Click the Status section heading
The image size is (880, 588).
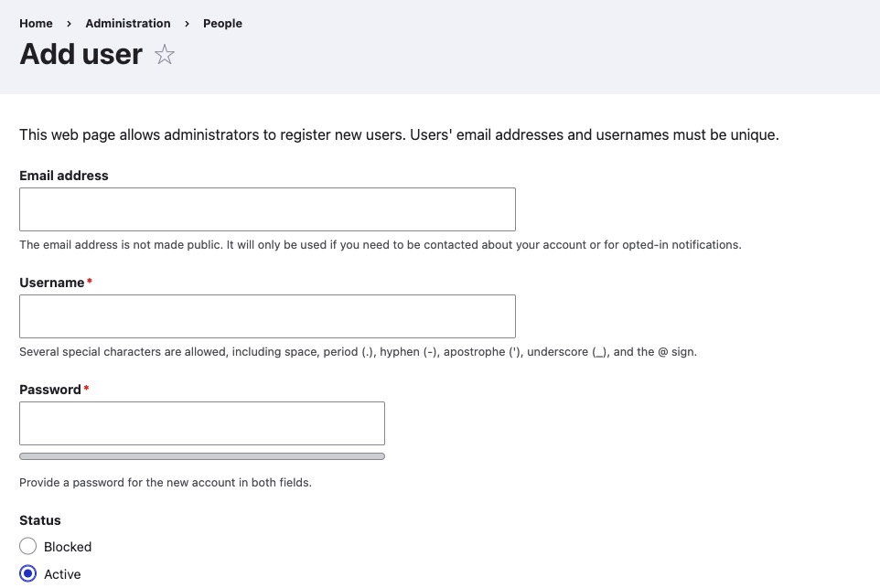(x=40, y=520)
